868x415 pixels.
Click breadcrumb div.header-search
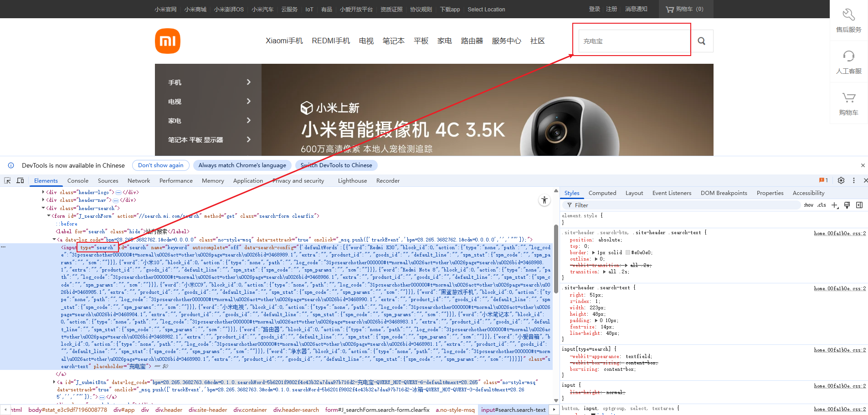[296, 410]
